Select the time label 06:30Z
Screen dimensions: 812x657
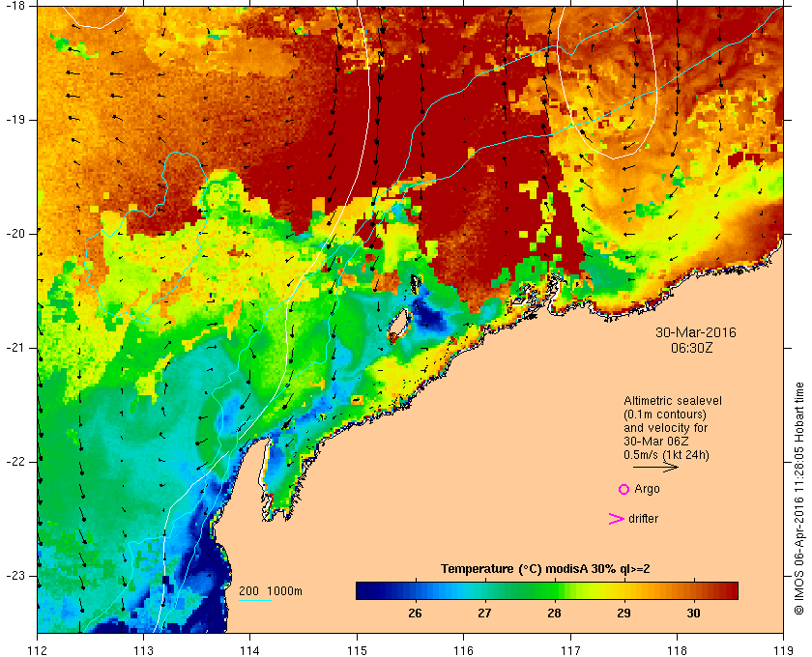tap(691, 349)
